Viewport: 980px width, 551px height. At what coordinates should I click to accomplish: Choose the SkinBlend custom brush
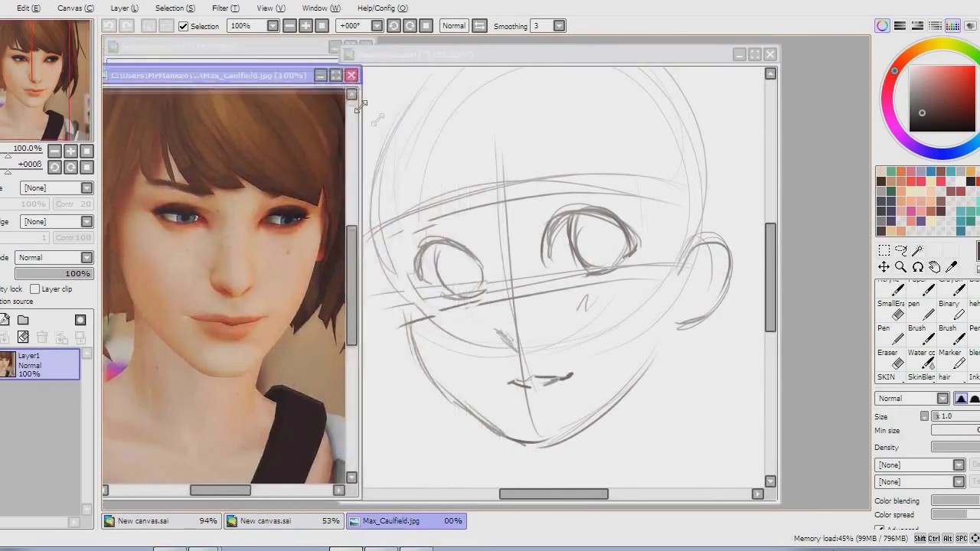[921, 377]
